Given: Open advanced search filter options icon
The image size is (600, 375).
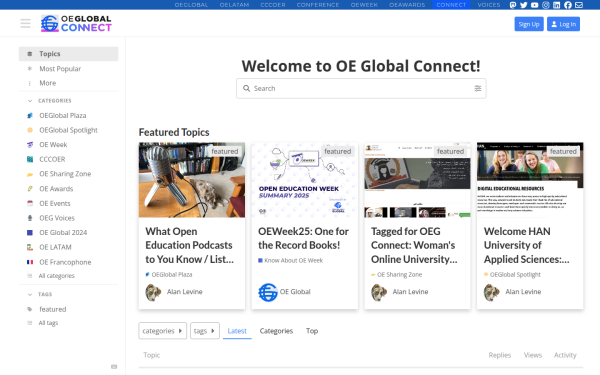Looking at the screenshot, I should [478, 88].
